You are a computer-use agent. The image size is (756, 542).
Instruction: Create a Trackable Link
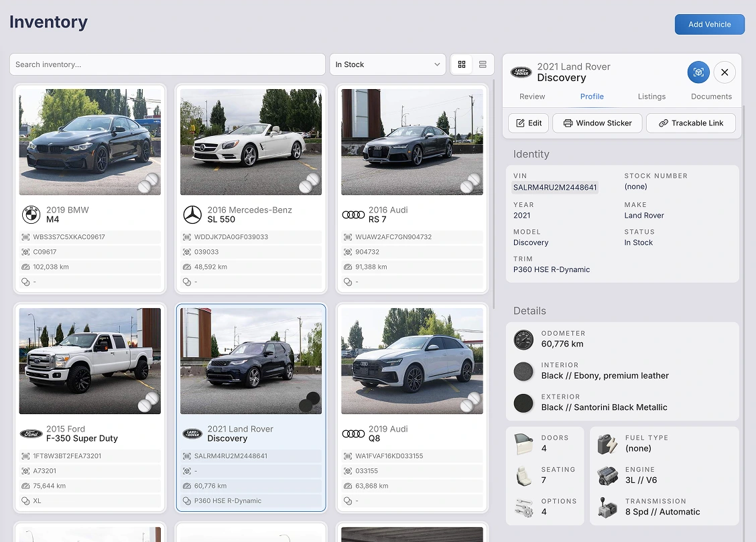691,123
